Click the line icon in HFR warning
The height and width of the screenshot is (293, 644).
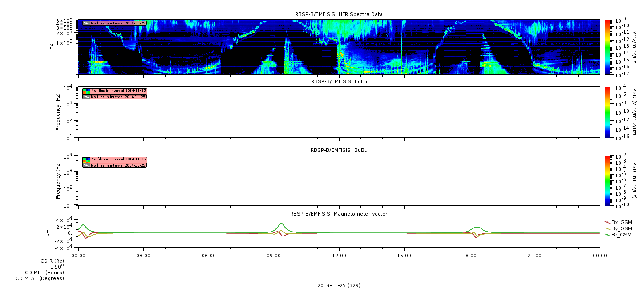pos(86,23)
